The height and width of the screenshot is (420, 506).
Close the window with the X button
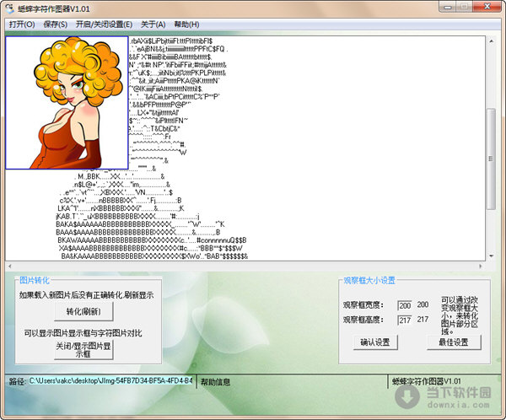(487, 7)
